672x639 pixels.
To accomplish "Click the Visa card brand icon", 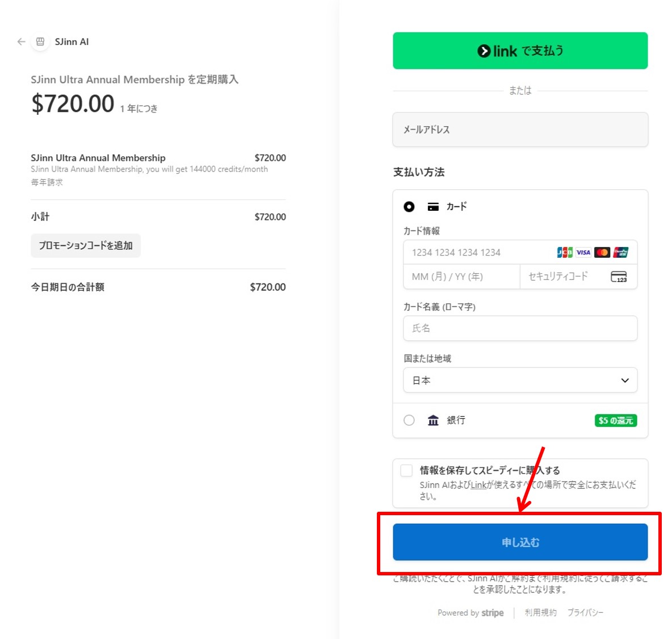I will click(583, 252).
